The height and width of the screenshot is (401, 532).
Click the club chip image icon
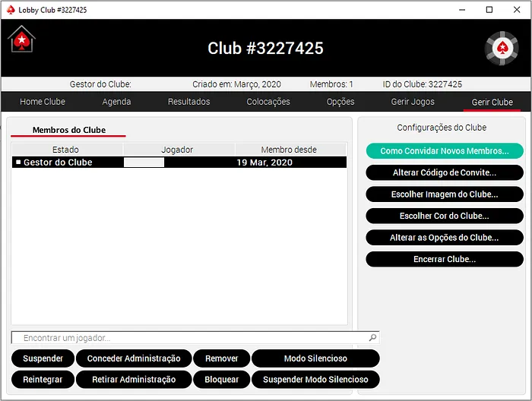point(502,48)
